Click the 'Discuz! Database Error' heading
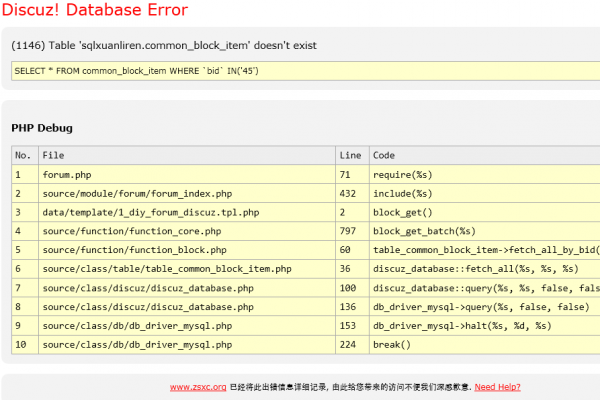 (x=95, y=10)
